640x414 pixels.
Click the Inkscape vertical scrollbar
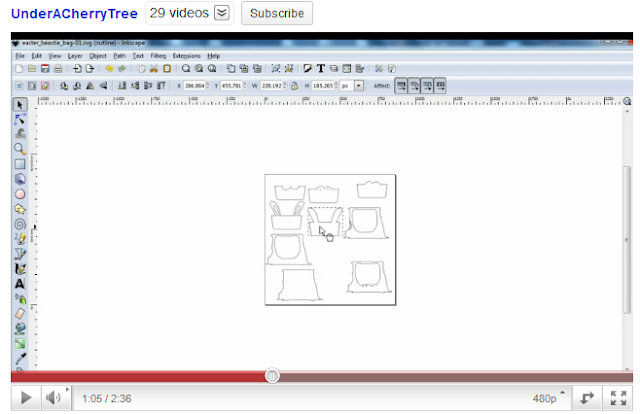pyautogui.click(x=627, y=240)
